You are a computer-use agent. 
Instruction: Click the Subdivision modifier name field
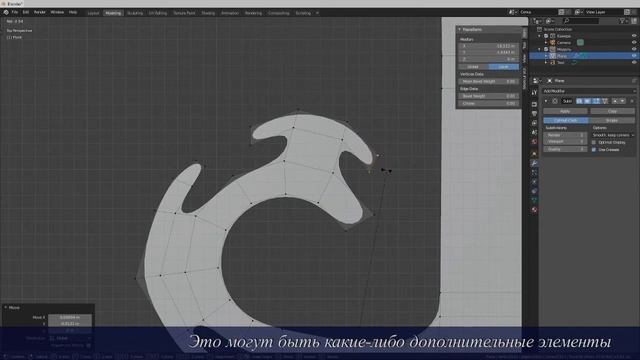coord(567,101)
